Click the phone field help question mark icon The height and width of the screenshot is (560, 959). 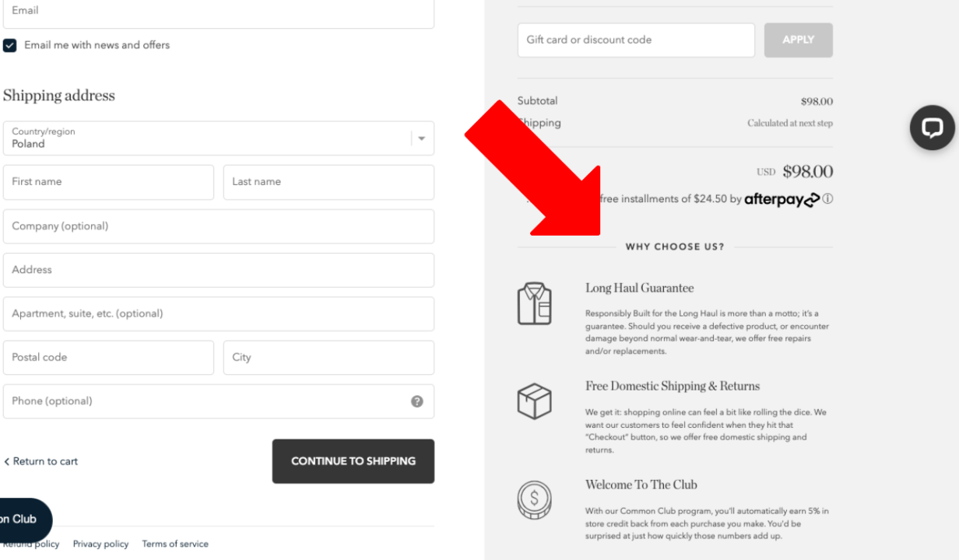417,401
